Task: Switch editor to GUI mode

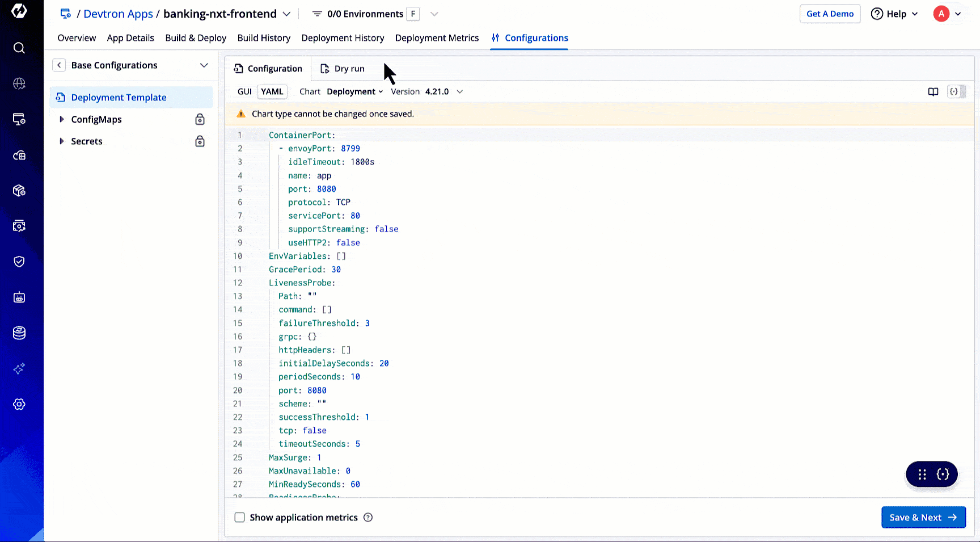Action: 244,91
